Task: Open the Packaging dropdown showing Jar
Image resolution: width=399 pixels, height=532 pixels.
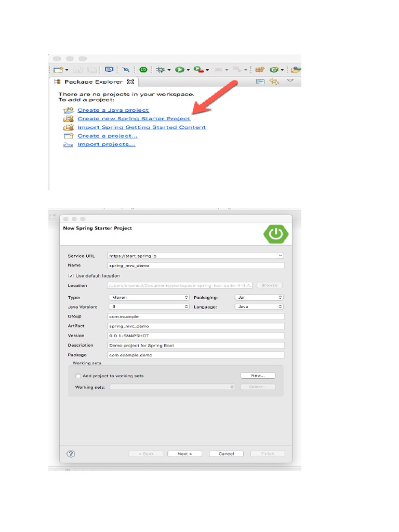Action: 259,297
